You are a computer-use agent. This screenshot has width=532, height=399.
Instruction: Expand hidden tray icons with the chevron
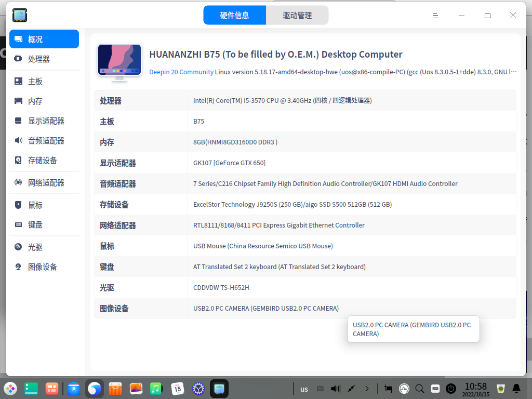click(x=367, y=388)
